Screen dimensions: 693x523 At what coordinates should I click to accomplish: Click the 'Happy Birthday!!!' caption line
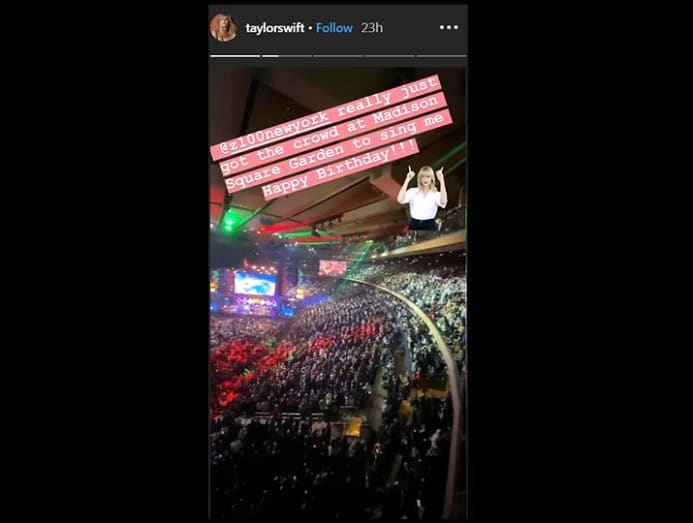point(339,169)
